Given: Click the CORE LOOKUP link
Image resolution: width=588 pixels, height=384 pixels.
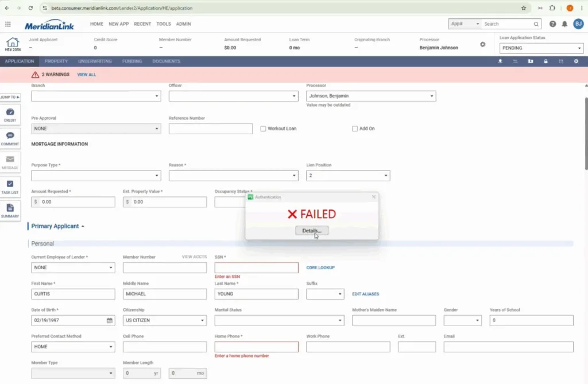Looking at the screenshot, I should 321,267.
